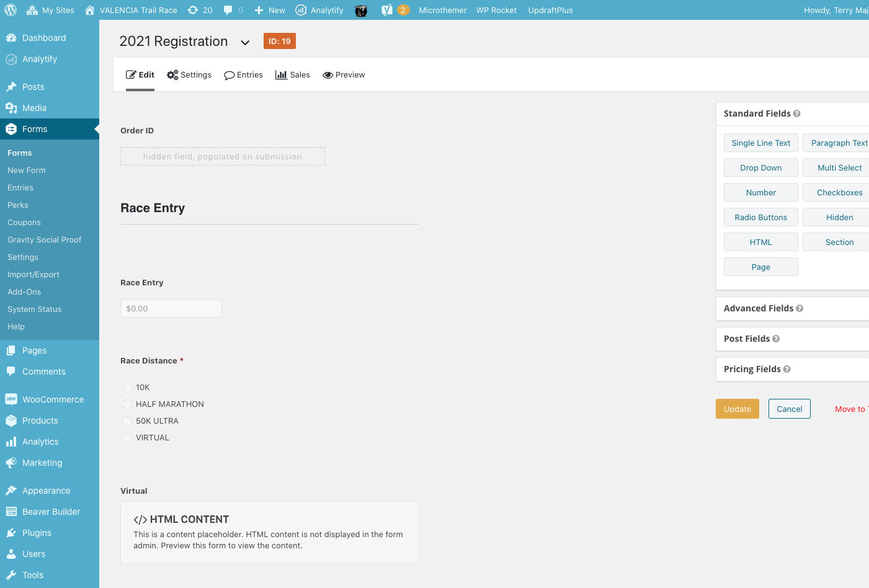The height and width of the screenshot is (588, 869).
Task: Click the Comments icon in sidebar
Action: pos(11,372)
